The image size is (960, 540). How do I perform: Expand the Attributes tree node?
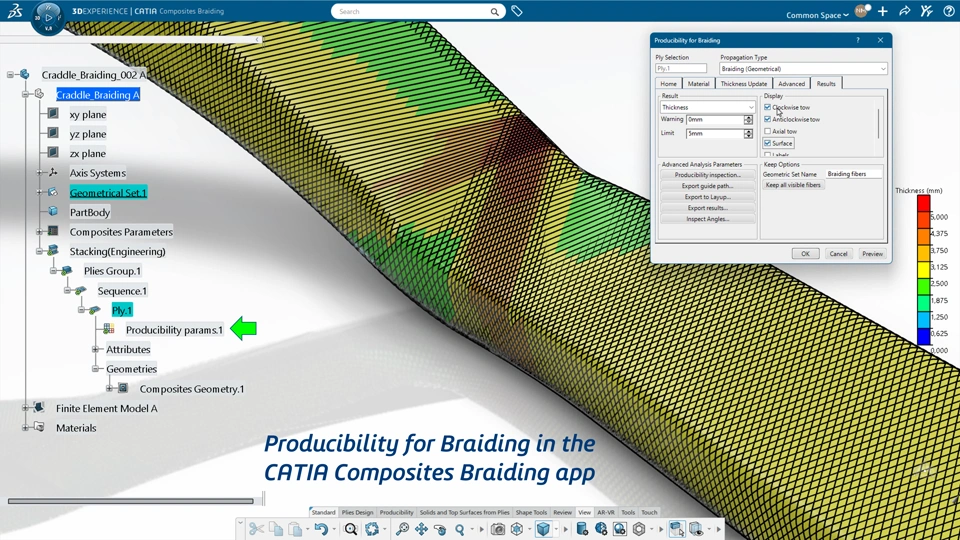(x=96, y=349)
